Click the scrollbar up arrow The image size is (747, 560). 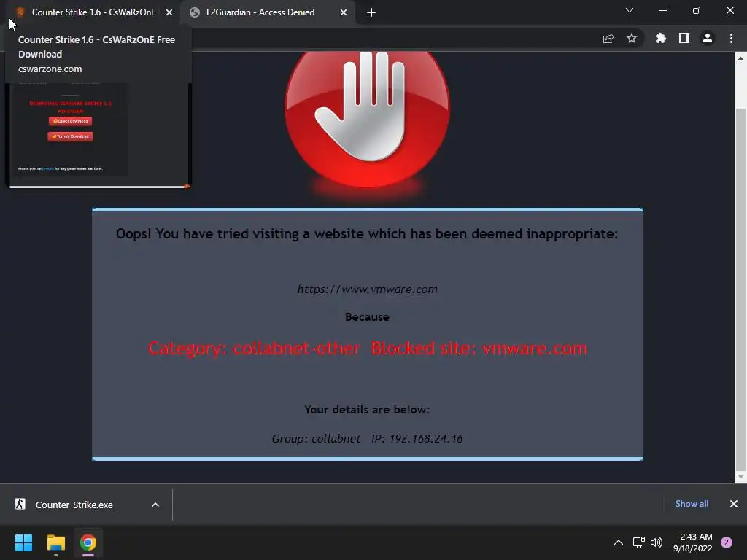point(740,58)
